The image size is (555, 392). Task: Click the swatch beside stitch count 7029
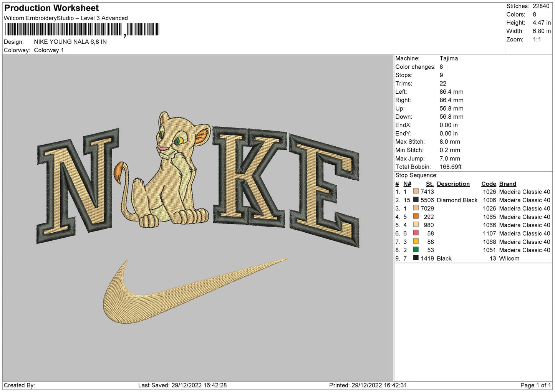(416, 208)
